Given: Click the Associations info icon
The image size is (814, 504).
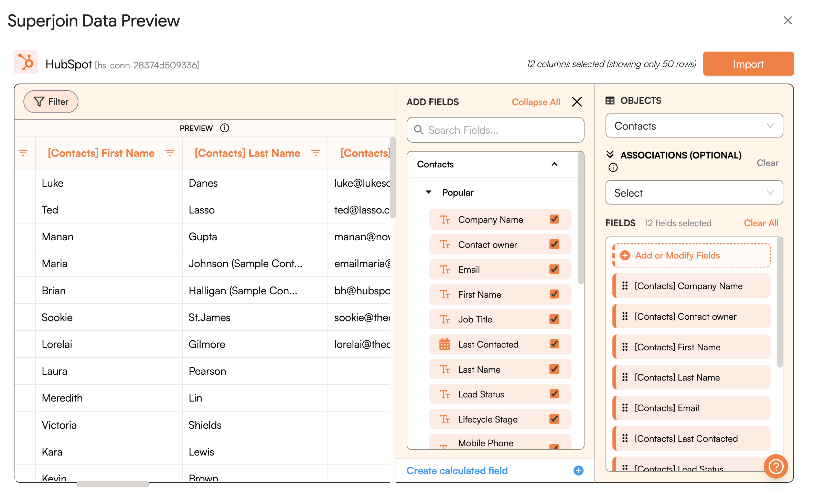Looking at the screenshot, I should pyautogui.click(x=613, y=168).
